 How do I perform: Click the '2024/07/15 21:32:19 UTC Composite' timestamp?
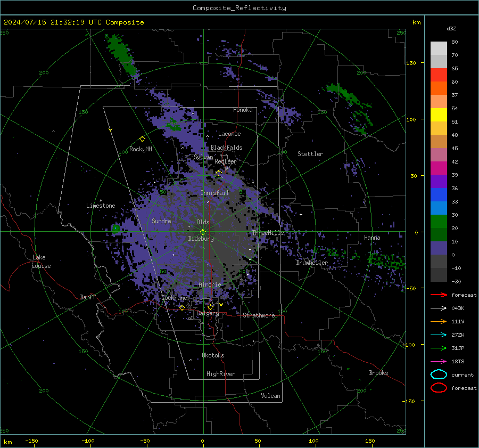tap(73, 22)
